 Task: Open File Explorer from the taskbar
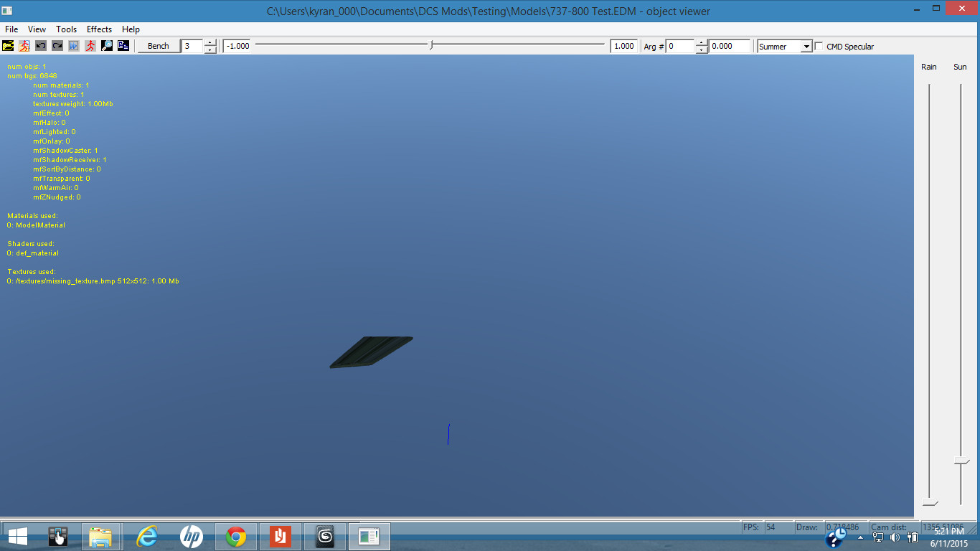tap(100, 536)
